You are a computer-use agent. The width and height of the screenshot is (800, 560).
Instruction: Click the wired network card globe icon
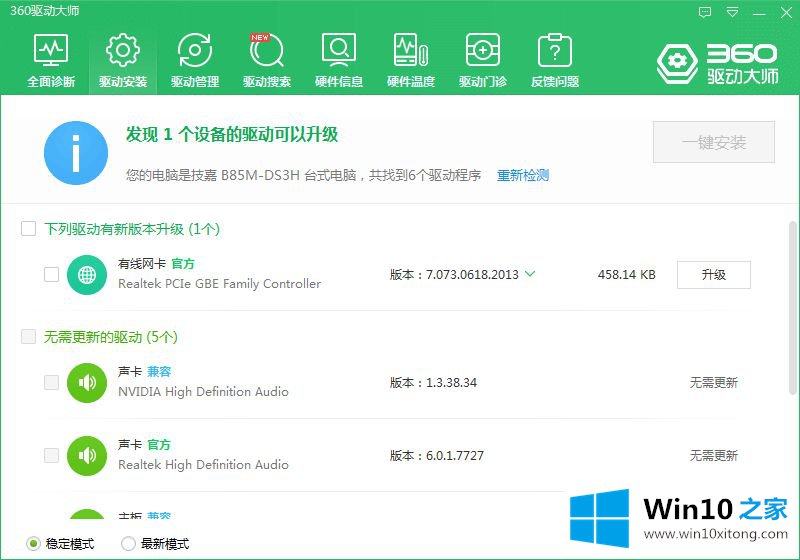[87, 275]
